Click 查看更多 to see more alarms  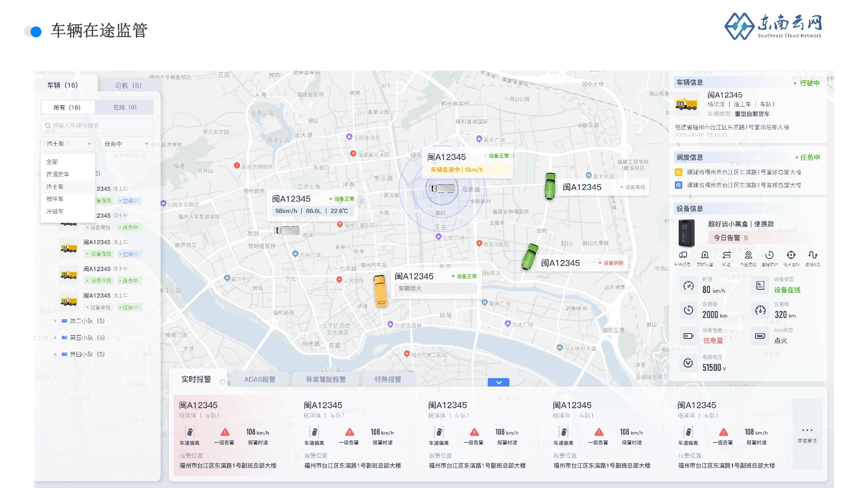[807, 435]
